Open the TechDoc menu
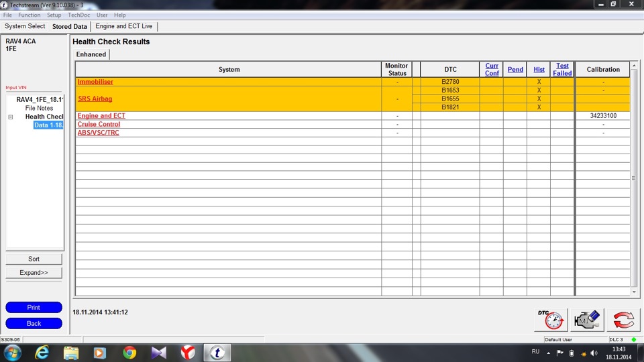The height and width of the screenshot is (362, 644). coord(79,15)
